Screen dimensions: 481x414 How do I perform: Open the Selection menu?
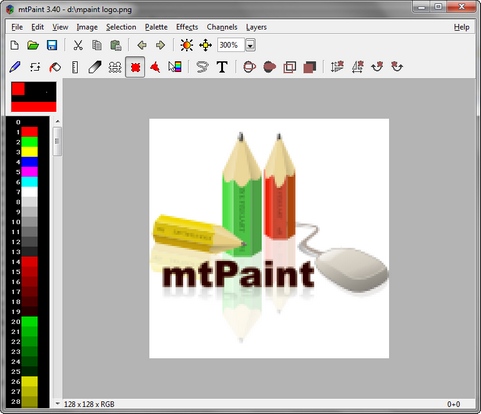[x=121, y=27]
